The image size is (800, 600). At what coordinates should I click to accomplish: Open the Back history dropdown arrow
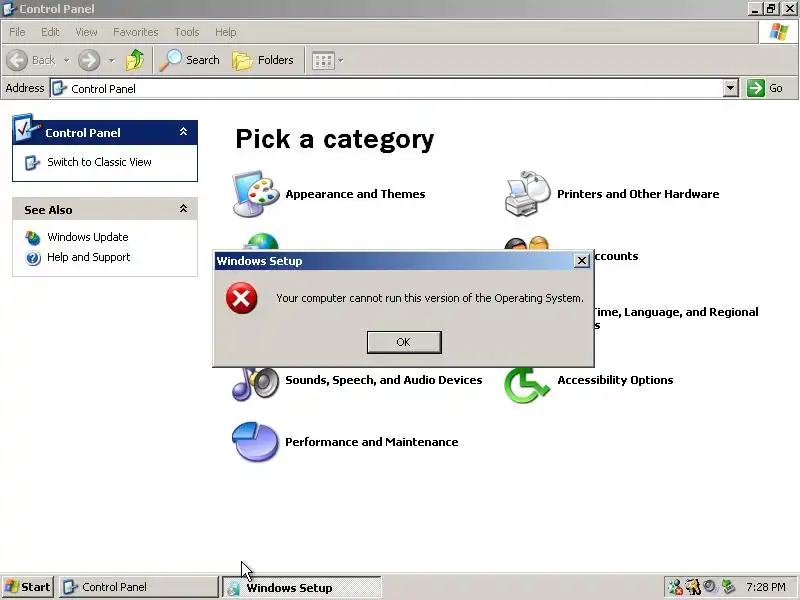[66, 60]
